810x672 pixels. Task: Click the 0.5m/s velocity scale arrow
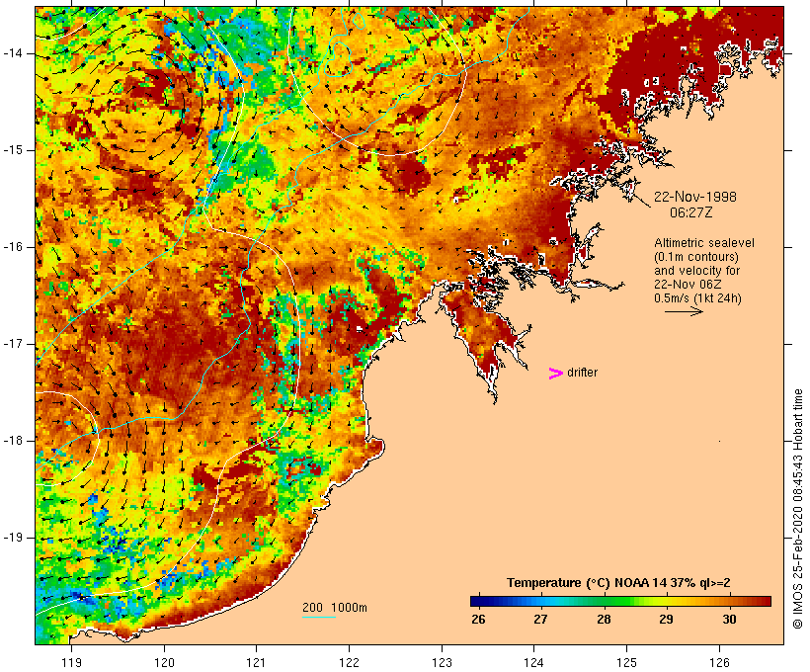(x=684, y=311)
